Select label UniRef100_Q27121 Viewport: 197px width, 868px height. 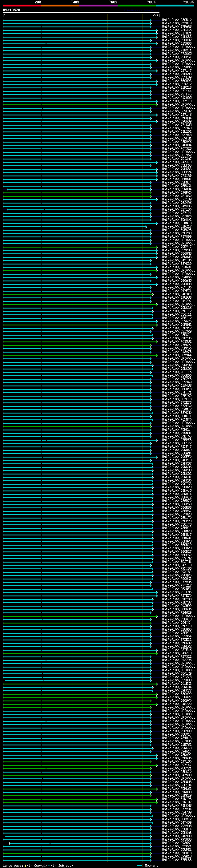(x=177, y=213)
